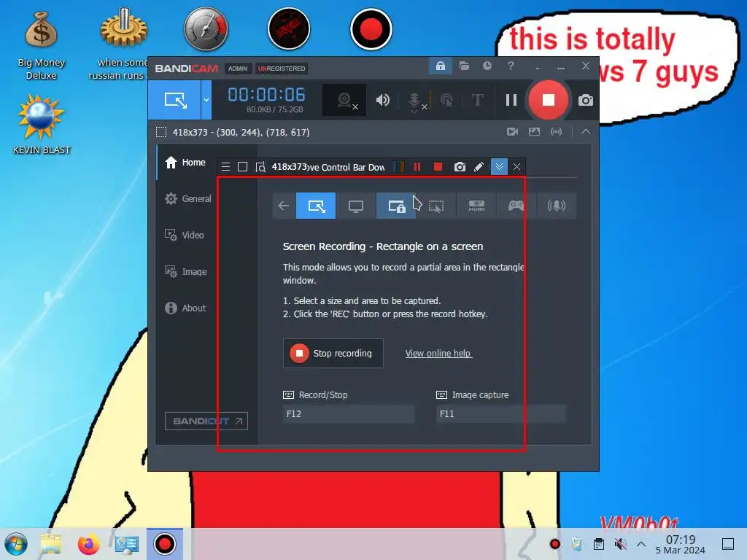Click the Bandicam lock icon in title bar
747x560 pixels.
coord(440,66)
